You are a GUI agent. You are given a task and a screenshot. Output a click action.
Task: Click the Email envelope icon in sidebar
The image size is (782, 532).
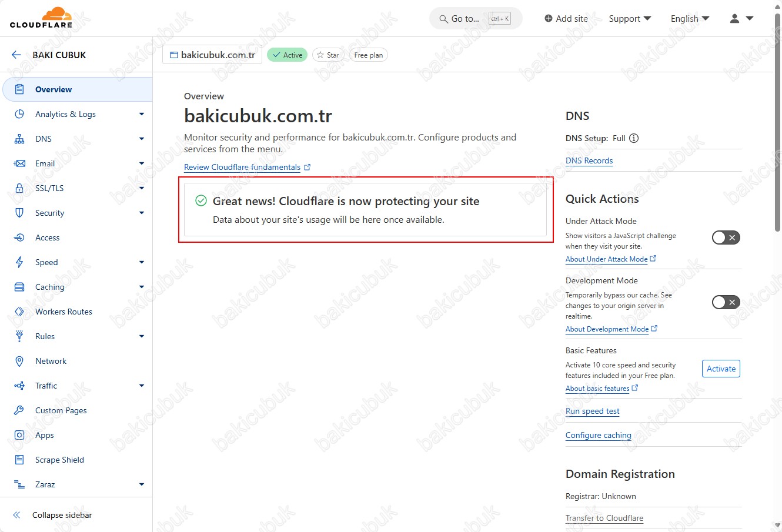point(19,163)
